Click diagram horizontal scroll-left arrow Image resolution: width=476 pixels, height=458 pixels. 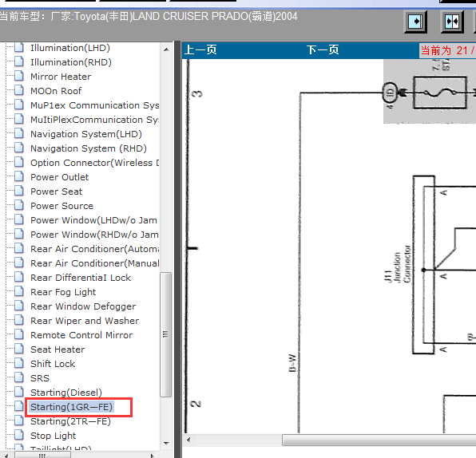(188, 440)
